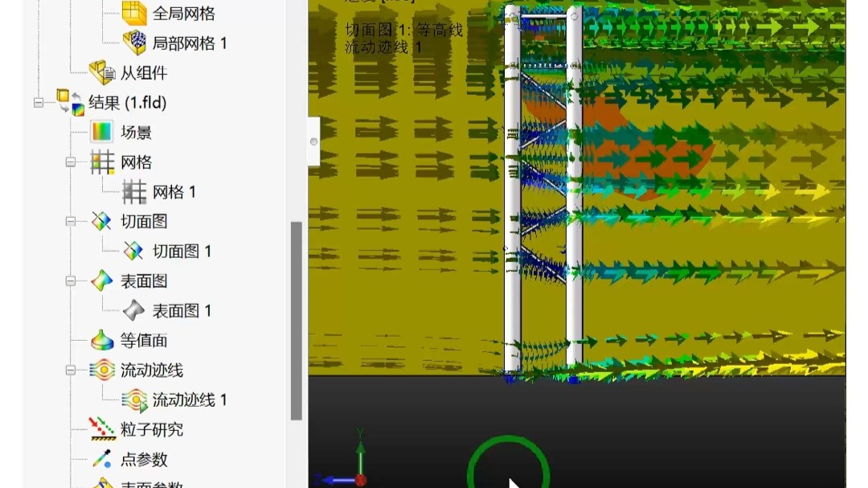Click the panel collapse handle beside the viewport
The width and height of the screenshot is (868, 488).
tap(314, 141)
